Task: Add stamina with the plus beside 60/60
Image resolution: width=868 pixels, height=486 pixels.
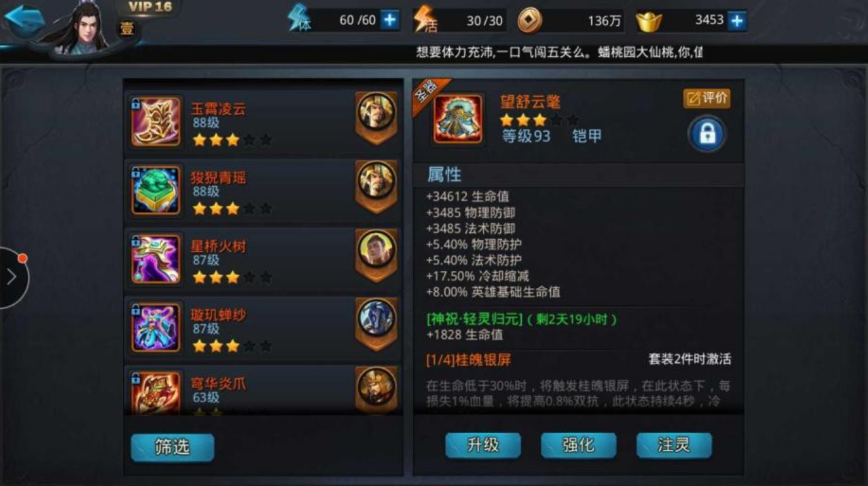Action: (x=390, y=20)
